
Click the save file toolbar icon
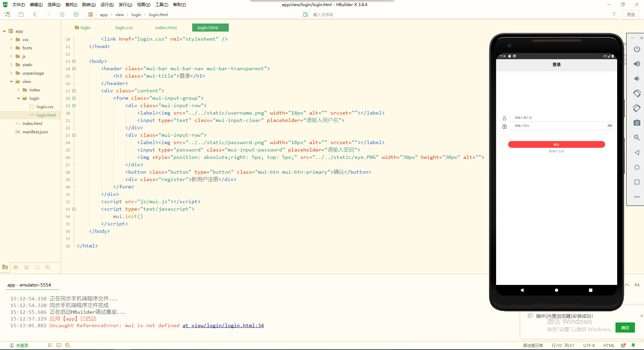[21, 14]
